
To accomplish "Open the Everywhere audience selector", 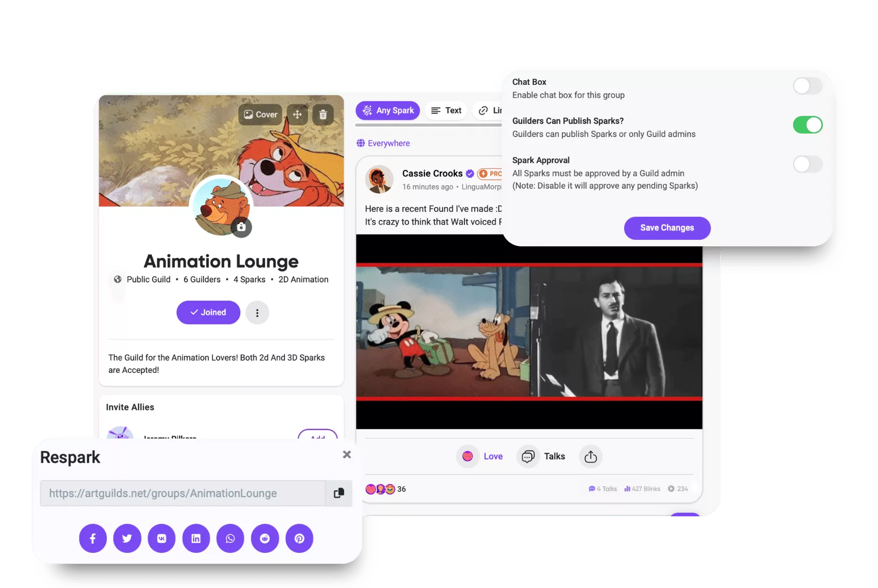I will (383, 143).
